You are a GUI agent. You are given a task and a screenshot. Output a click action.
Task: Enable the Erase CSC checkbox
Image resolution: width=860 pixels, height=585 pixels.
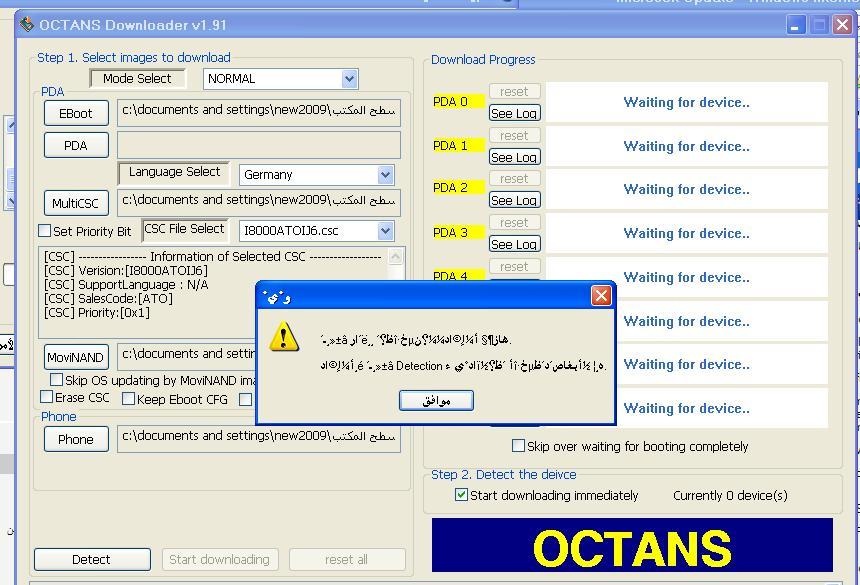[47, 396]
